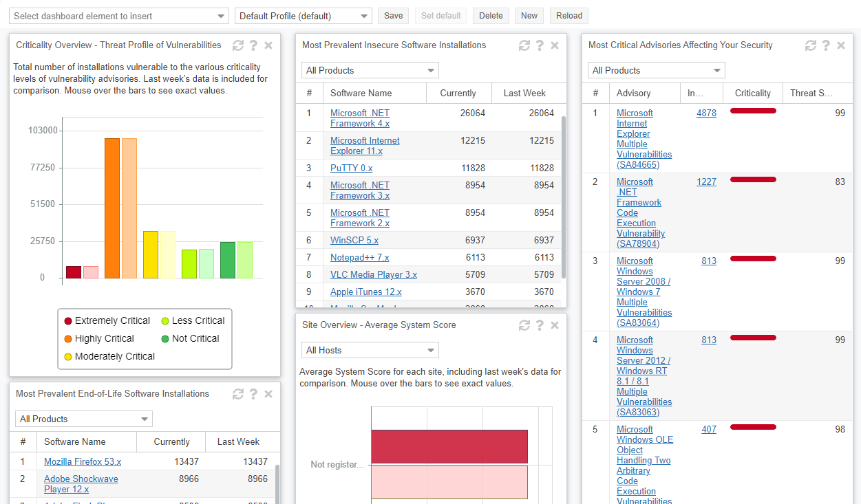Refresh Most Prevalent Insecure Software widget
This screenshot has height=504, width=861.
[x=524, y=45]
